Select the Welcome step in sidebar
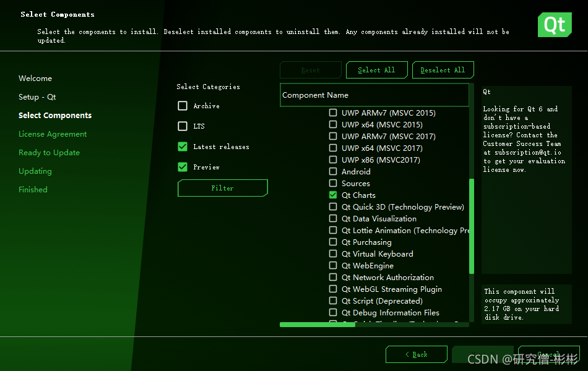Viewport: 588px width, 371px height. pyautogui.click(x=35, y=79)
